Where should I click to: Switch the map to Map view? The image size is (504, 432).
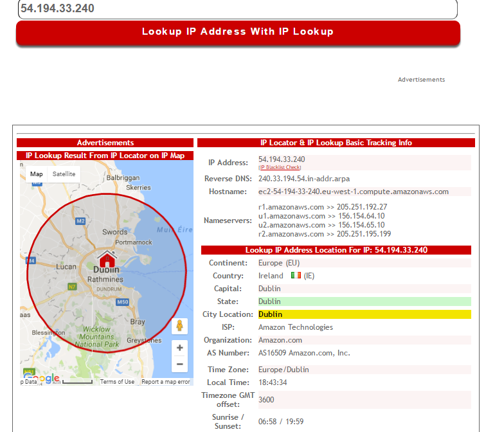[x=36, y=174]
